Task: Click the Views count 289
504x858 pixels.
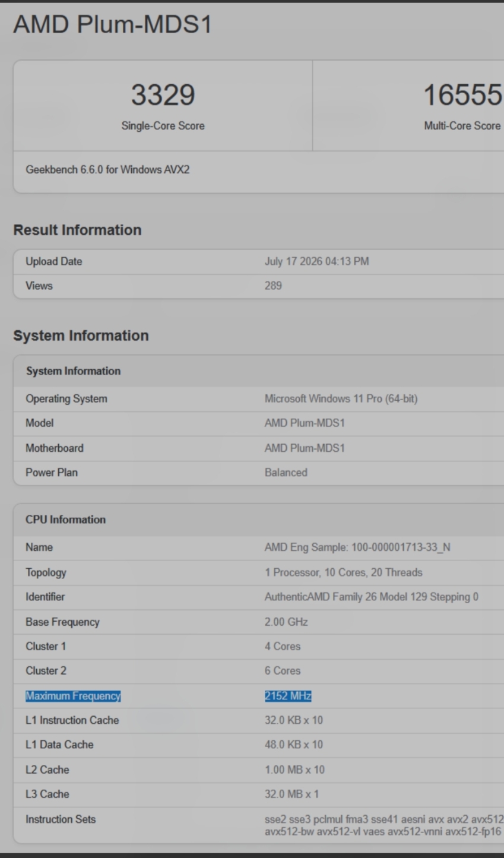Action: click(273, 286)
